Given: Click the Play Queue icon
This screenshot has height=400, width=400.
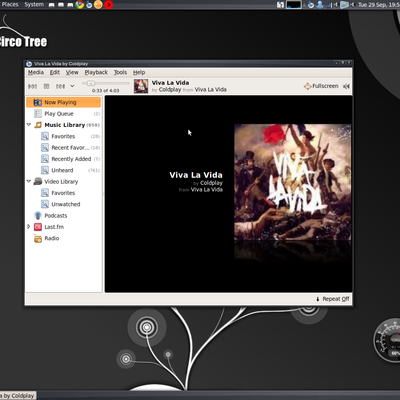Looking at the screenshot, I should 38,114.
